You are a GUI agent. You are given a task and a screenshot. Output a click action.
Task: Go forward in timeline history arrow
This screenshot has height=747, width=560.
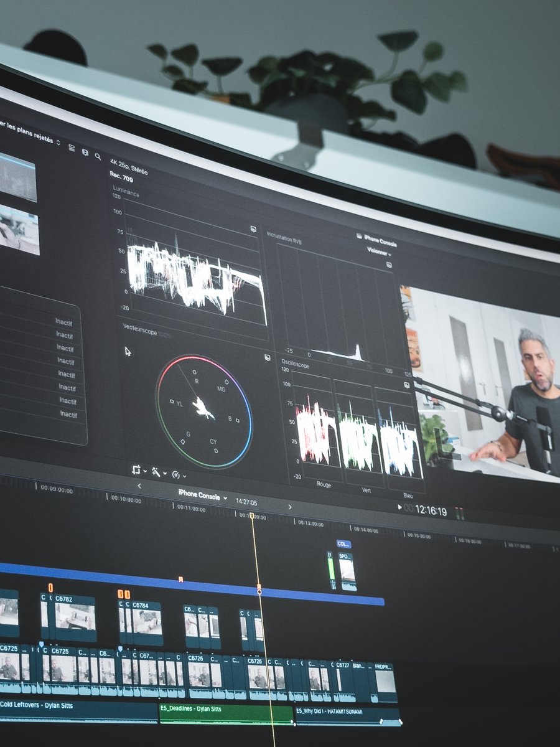(x=289, y=507)
